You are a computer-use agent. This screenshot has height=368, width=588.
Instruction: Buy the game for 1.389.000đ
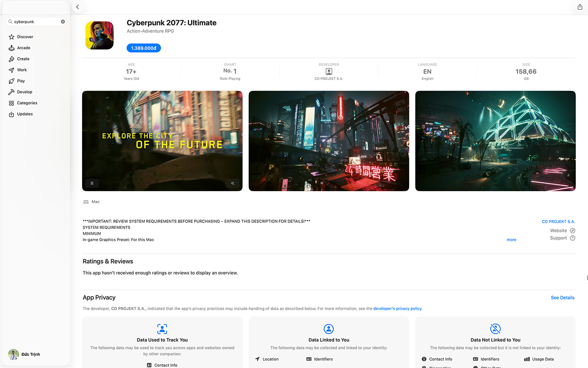pos(144,48)
